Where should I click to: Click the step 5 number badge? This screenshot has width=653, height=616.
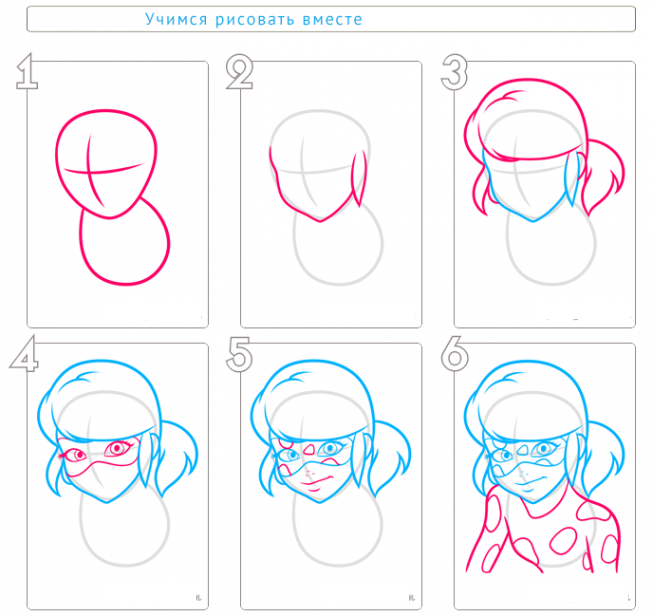(x=239, y=354)
